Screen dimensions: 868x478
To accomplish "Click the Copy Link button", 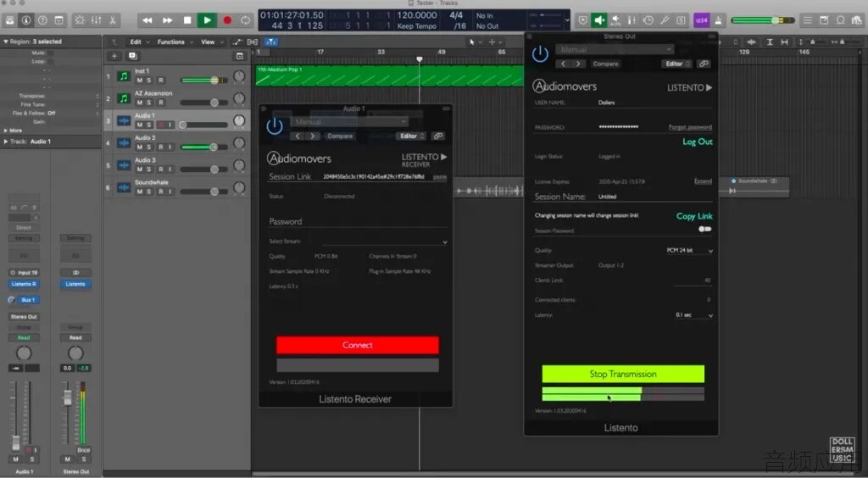I will tap(694, 216).
